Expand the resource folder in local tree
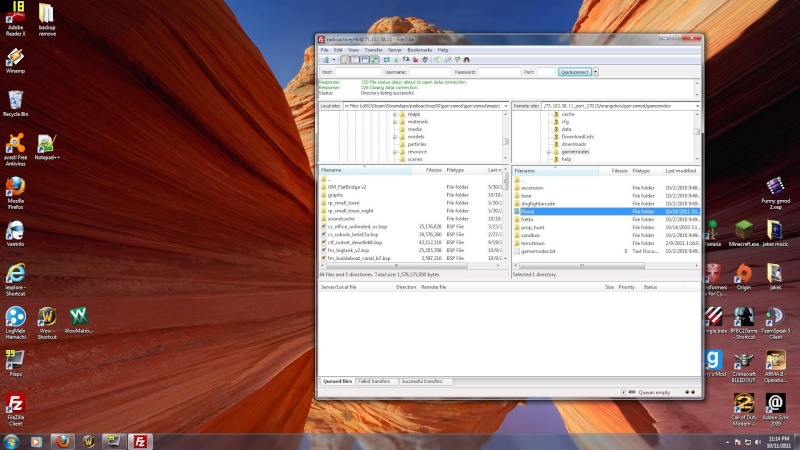This screenshot has width=800, height=450. click(x=394, y=152)
